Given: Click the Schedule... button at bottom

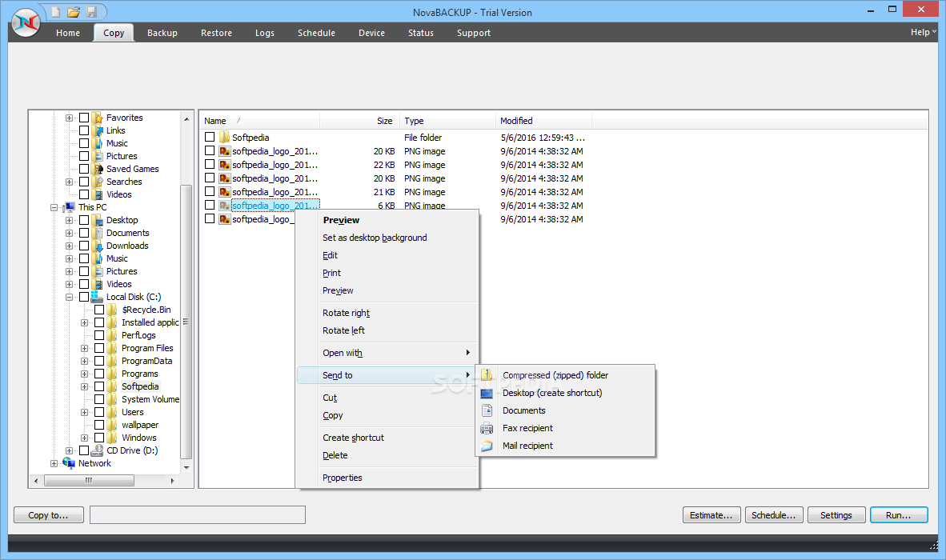Looking at the screenshot, I should (773, 514).
